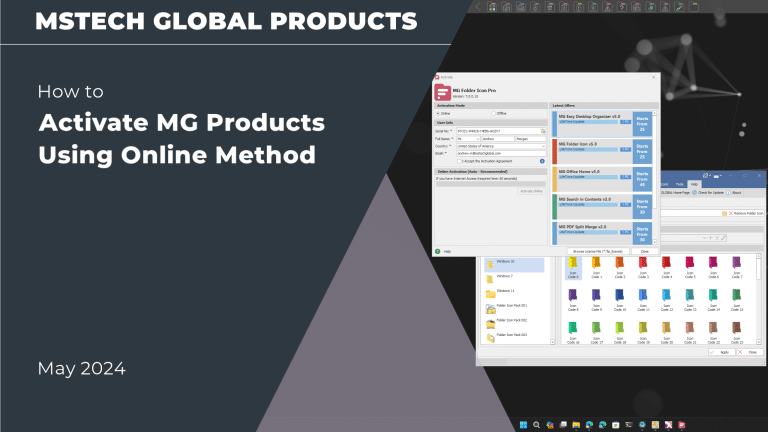
Task: Select the Online activation mode radio button
Action: point(438,114)
